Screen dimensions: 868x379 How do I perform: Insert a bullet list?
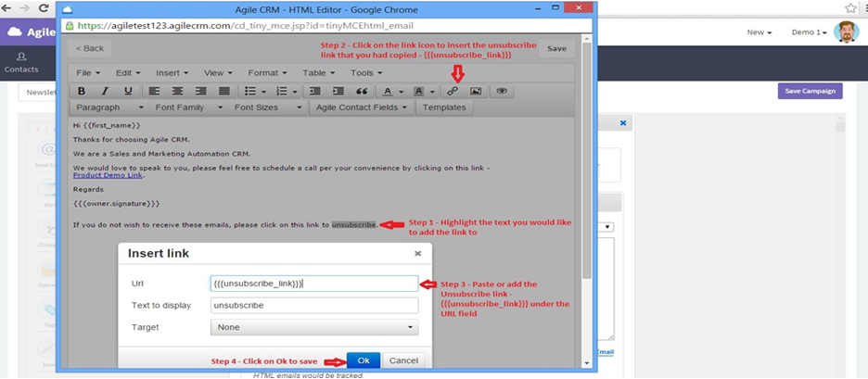pos(250,92)
